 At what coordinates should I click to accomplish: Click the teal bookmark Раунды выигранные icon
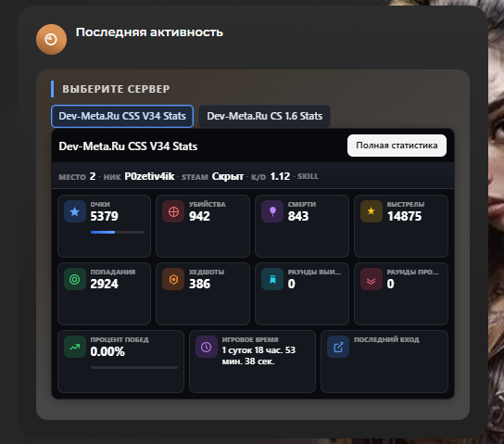[272, 279]
